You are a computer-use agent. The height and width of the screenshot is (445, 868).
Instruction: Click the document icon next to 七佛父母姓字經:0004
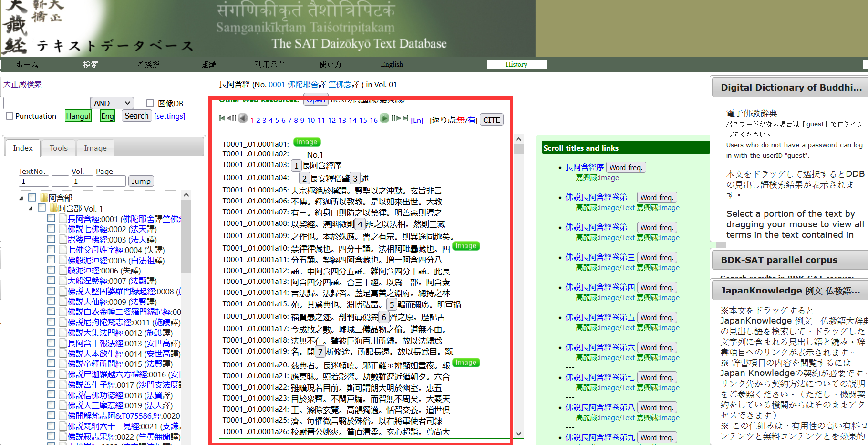coord(63,250)
